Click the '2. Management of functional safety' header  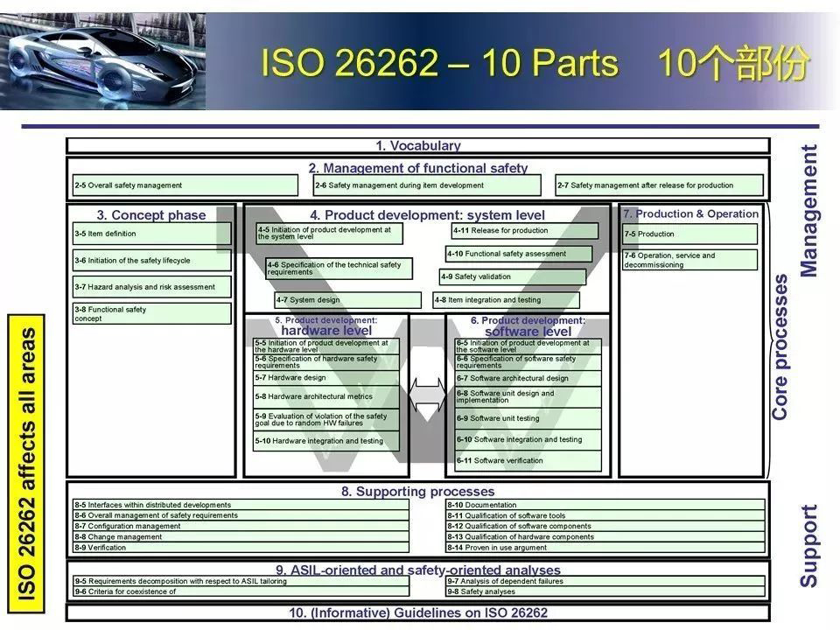(x=420, y=168)
